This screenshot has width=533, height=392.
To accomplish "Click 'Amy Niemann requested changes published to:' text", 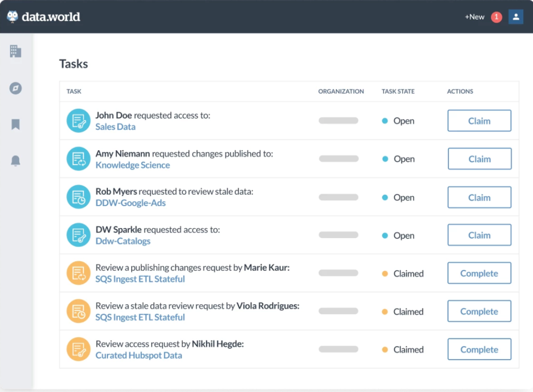I will tap(184, 154).
